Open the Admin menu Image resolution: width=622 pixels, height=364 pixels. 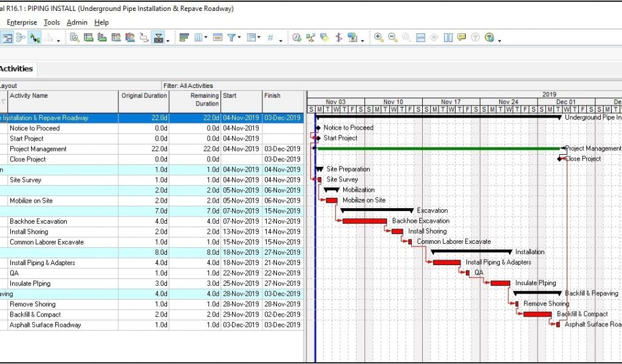(77, 22)
